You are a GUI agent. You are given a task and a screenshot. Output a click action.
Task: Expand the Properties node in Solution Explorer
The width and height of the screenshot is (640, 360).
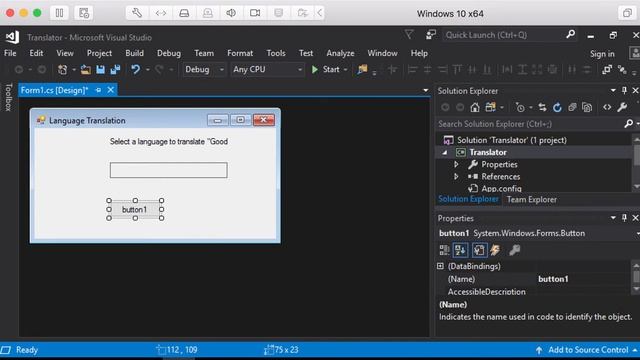pos(456,164)
